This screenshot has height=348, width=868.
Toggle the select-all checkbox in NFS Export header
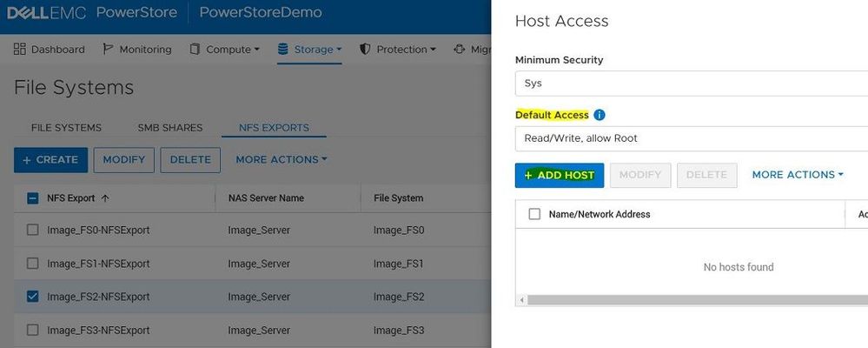point(33,198)
